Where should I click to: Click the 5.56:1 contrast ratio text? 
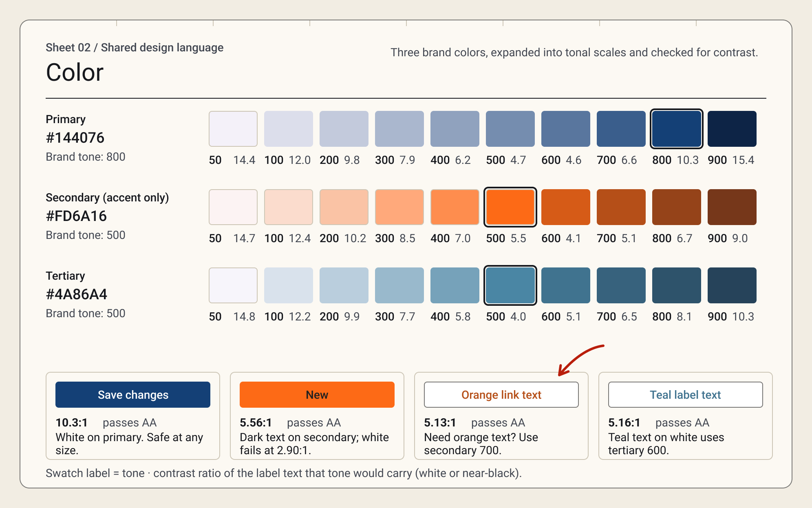click(x=256, y=422)
